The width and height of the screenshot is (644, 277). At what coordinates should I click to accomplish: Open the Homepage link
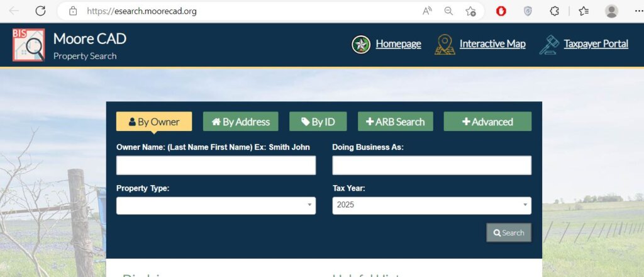point(398,43)
